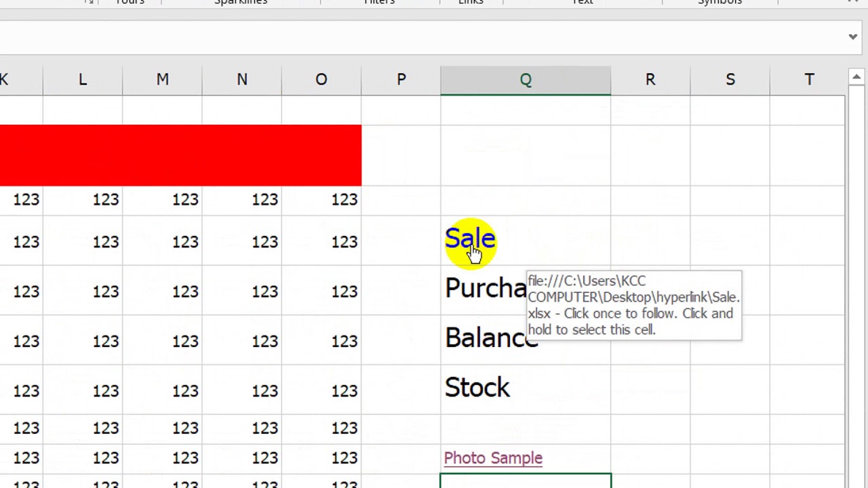Click cell with 123 in column O beside the Sale row
Viewport: 868px width, 488px height.
[321, 242]
